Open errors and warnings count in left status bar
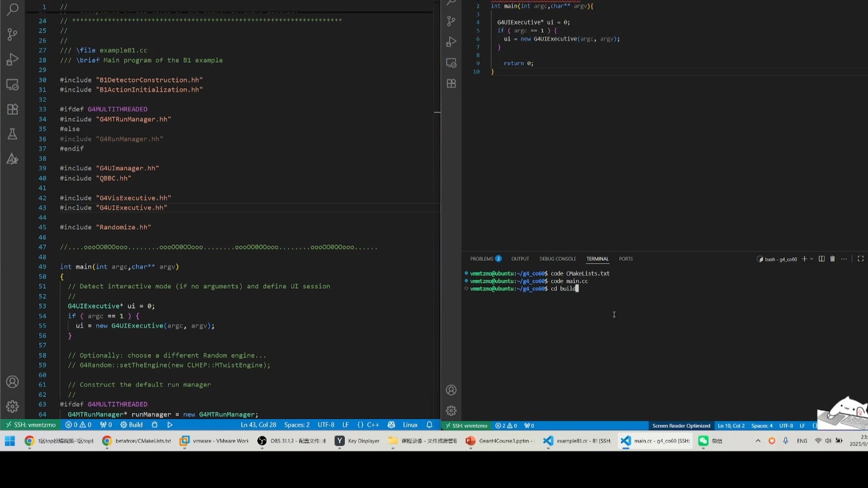Viewport: 868px width, 488px height. (x=78, y=425)
